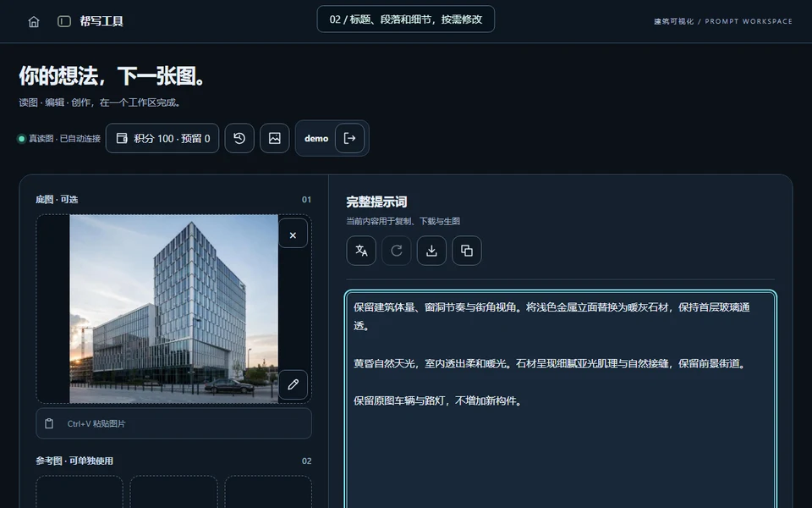Toggle the sidebar panel icon

64,21
